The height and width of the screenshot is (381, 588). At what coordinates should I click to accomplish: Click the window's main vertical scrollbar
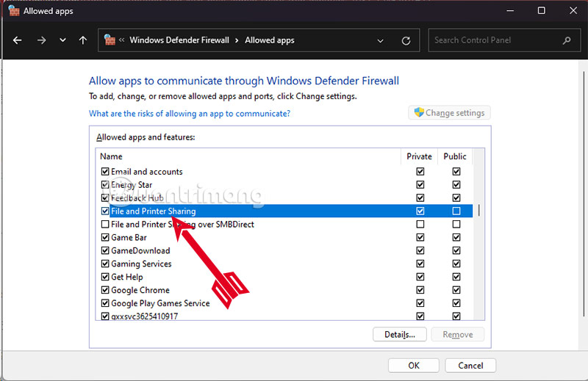[x=583, y=194]
